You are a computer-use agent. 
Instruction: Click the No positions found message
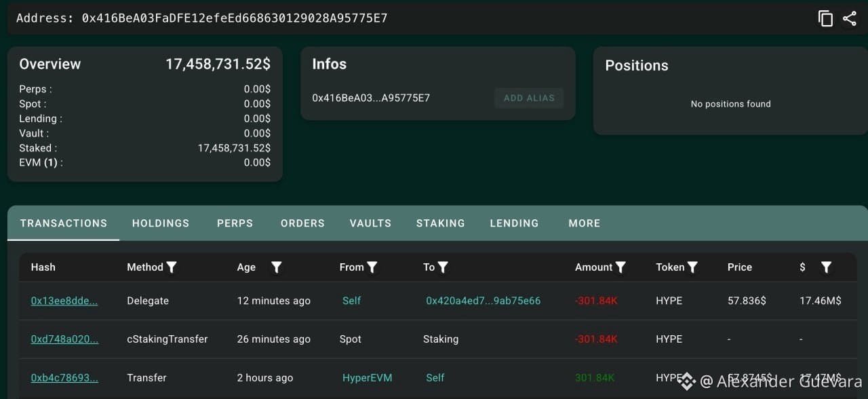click(x=731, y=104)
